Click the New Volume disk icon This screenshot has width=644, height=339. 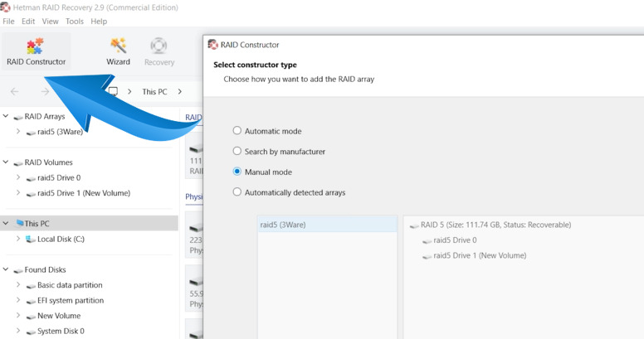(31, 316)
